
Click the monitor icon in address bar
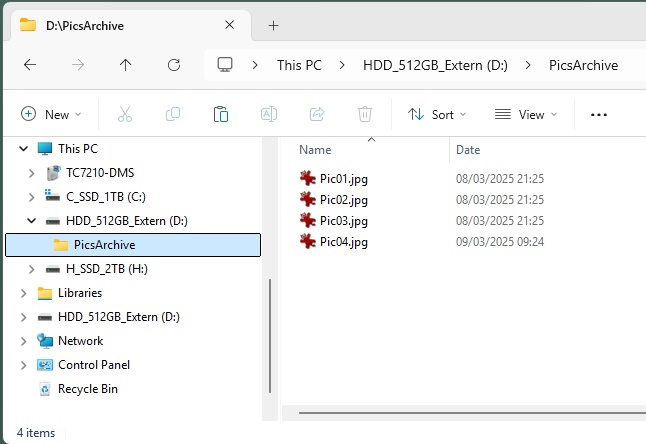(x=225, y=65)
